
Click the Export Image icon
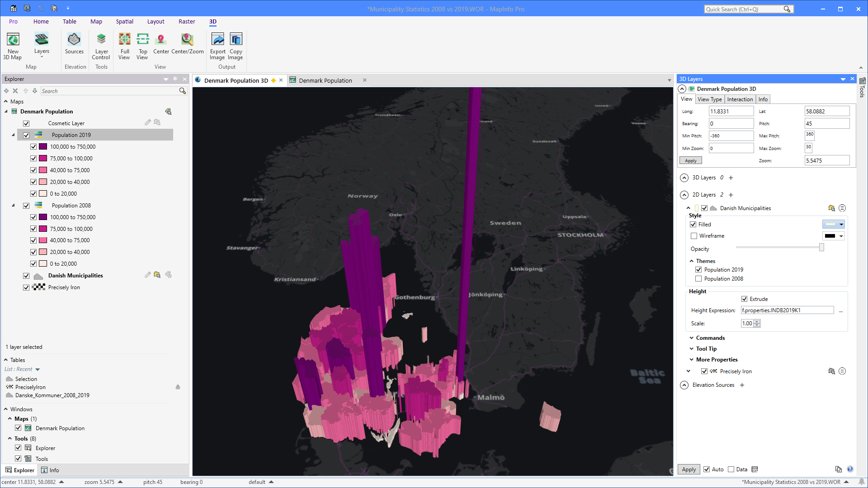(217, 45)
